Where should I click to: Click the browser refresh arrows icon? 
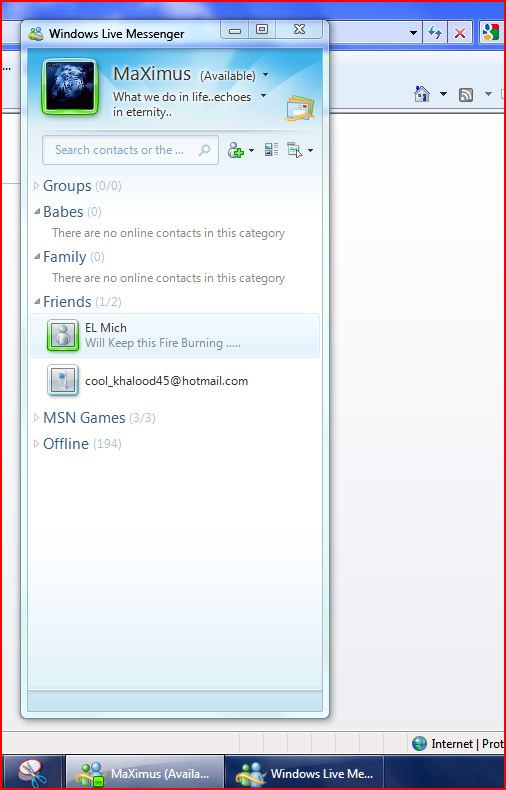click(x=434, y=33)
